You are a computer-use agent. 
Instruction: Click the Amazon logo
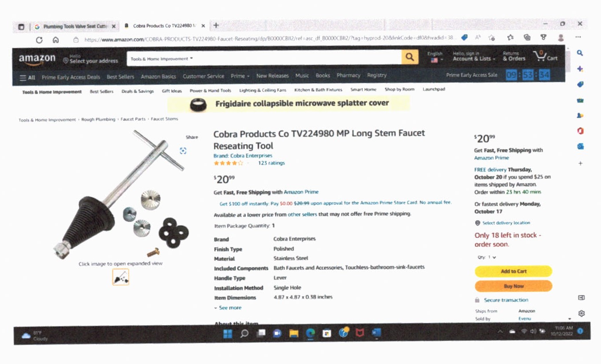pos(37,59)
